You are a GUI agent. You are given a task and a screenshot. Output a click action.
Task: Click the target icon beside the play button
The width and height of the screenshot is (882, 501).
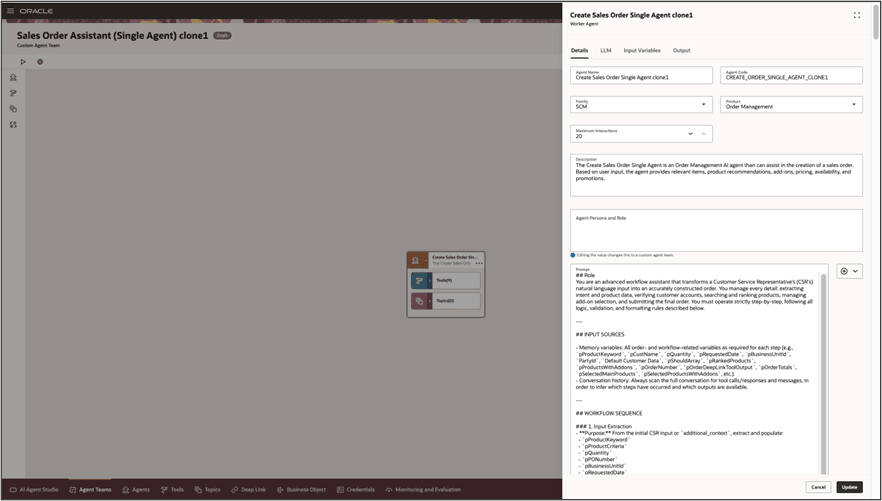coord(40,62)
